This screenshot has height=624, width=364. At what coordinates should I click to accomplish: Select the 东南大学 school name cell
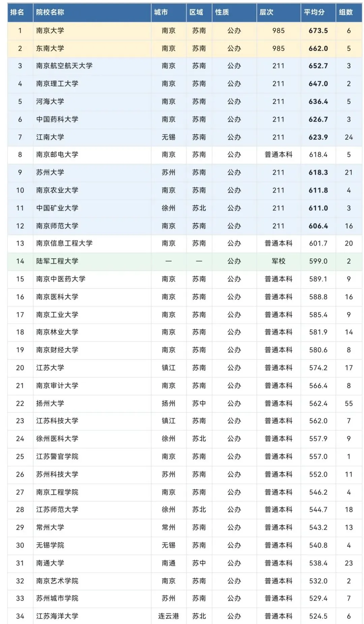[92, 49]
